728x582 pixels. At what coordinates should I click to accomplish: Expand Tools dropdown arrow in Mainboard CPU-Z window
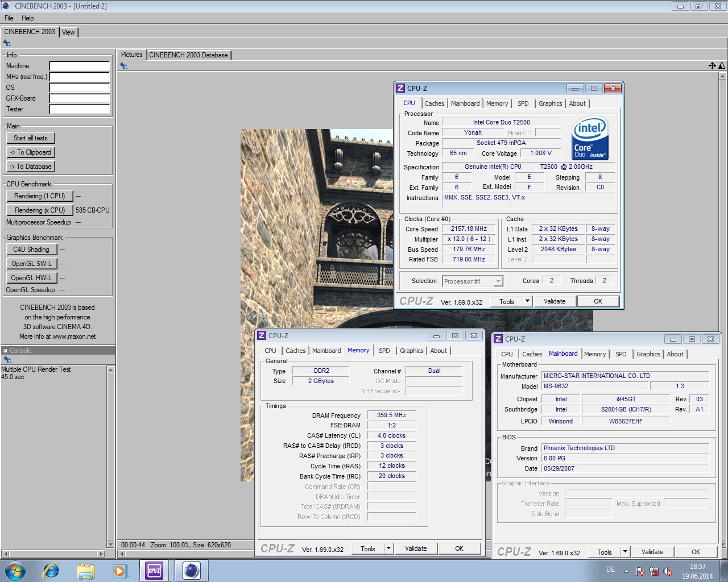pos(625,552)
